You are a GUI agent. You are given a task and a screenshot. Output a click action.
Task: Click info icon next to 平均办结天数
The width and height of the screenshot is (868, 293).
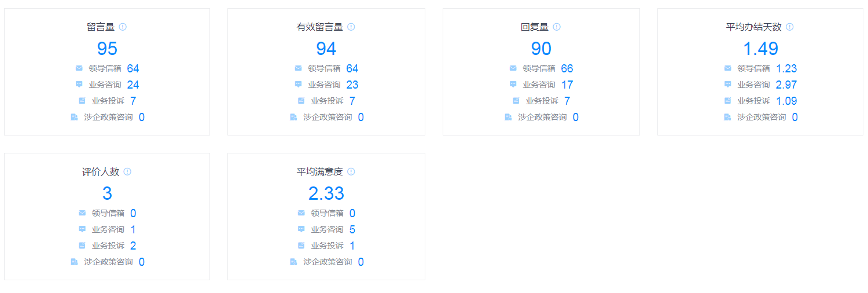tap(790, 27)
